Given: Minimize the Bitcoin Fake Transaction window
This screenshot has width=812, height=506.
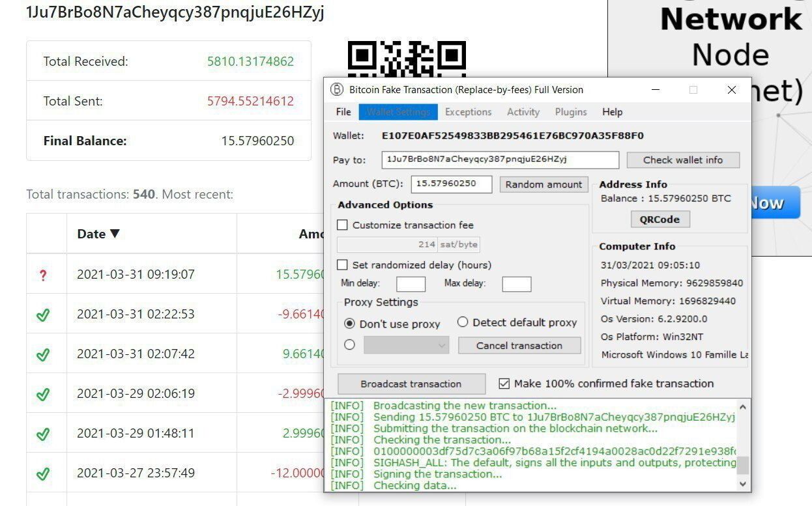Looking at the screenshot, I should click(656, 90).
